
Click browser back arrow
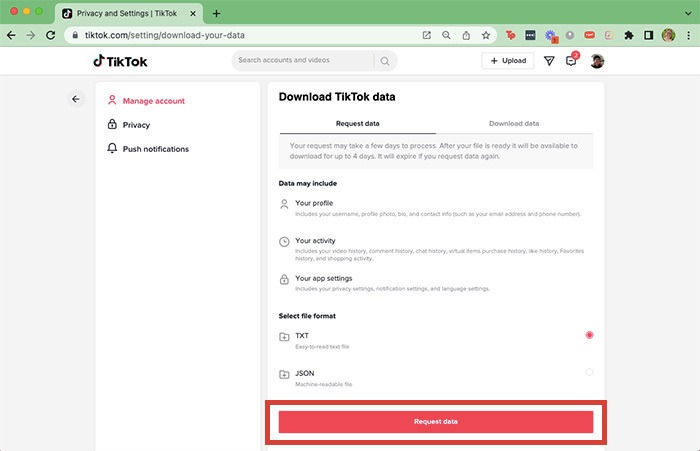pos(11,35)
